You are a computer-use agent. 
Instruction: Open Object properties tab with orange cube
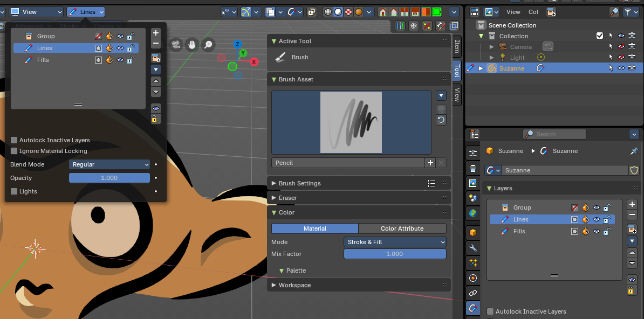coord(472,232)
